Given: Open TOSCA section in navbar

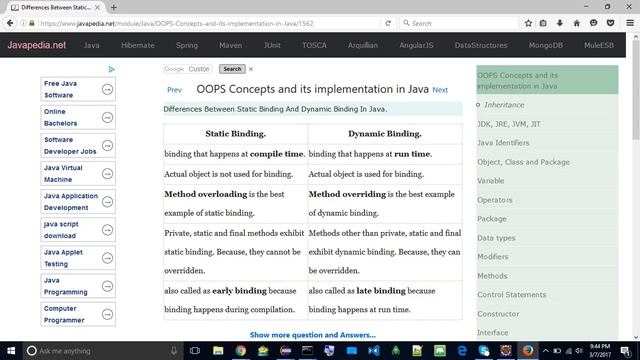Looking at the screenshot, I should (x=314, y=45).
